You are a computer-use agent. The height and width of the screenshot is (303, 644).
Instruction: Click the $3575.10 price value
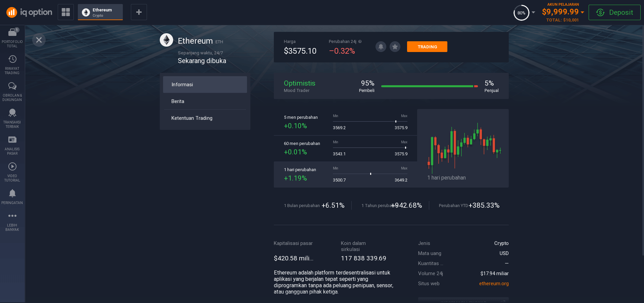[300, 51]
